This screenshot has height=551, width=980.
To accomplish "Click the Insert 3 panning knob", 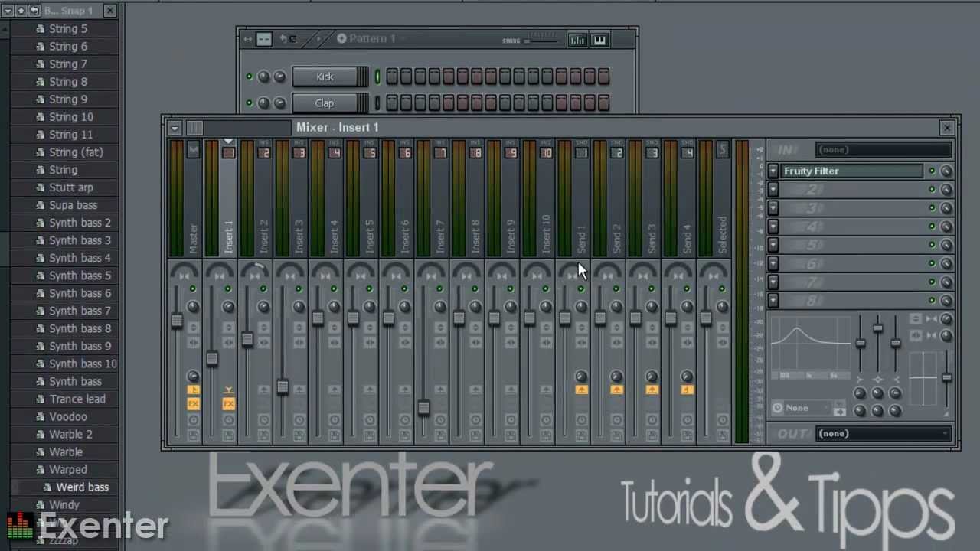I will [299, 306].
